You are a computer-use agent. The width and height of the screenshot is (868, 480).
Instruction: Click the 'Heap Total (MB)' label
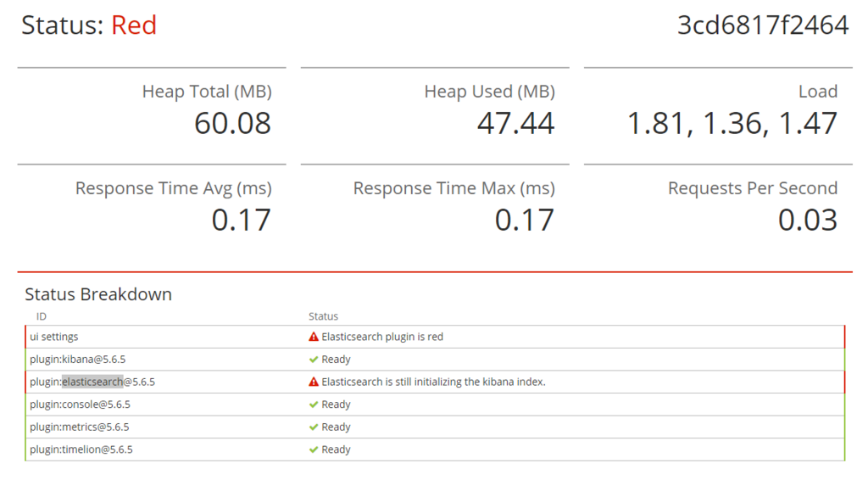coord(207,92)
